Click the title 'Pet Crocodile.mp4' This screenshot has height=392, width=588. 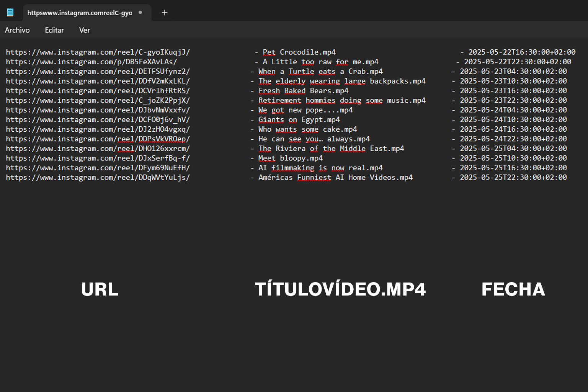pos(299,52)
